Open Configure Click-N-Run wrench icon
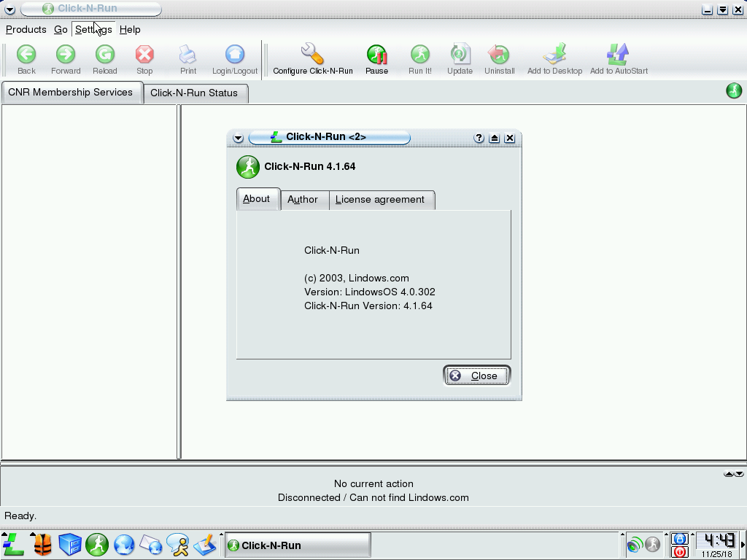 [312, 53]
